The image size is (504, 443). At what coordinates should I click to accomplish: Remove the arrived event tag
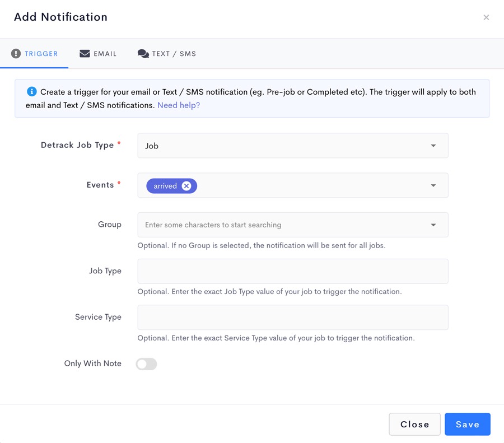click(x=186, y=186)
